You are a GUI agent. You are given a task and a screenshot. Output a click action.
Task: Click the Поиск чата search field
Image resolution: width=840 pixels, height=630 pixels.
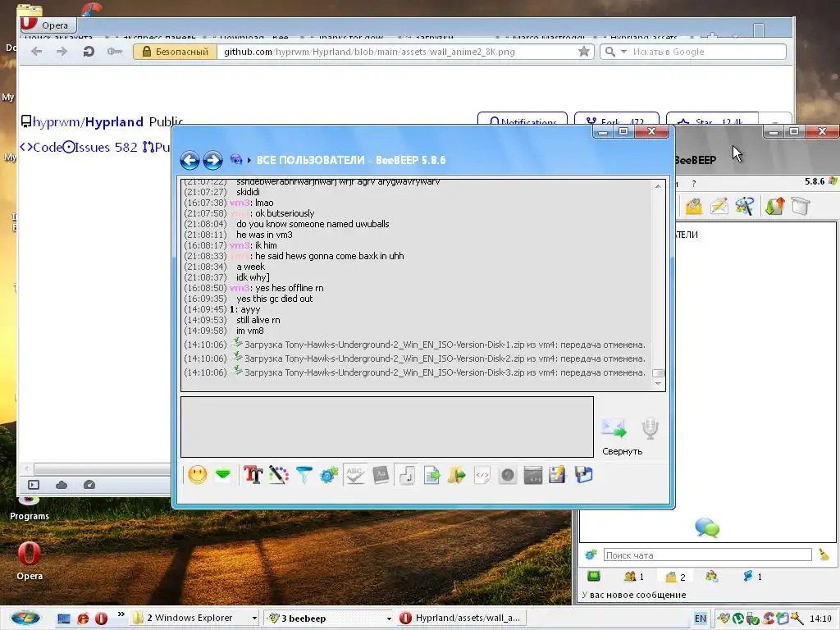[708, 555]
